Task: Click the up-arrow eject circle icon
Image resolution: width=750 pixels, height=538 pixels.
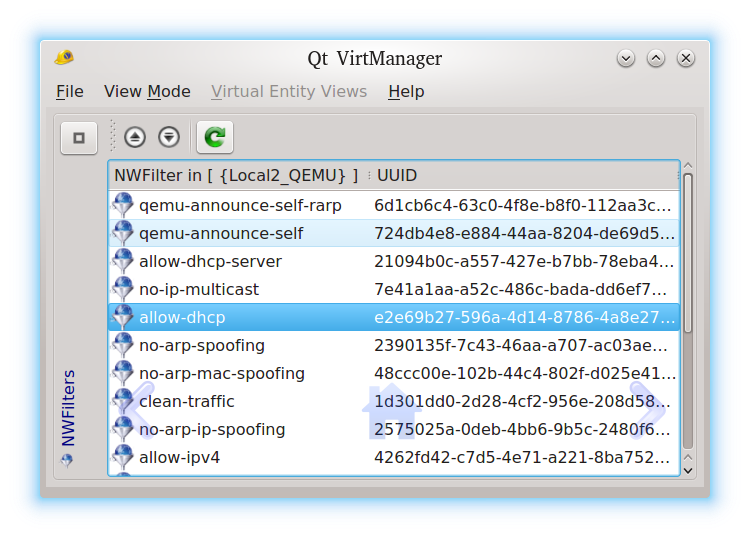Action: pyautogui.click(x=135, y=138)
